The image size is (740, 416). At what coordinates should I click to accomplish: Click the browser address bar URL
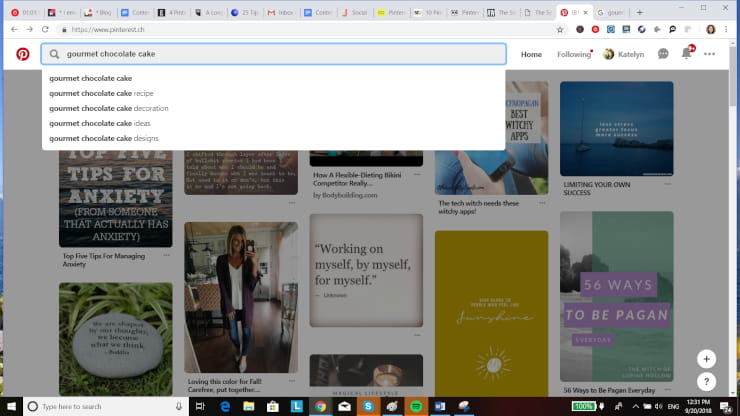(x=108, y=29)
